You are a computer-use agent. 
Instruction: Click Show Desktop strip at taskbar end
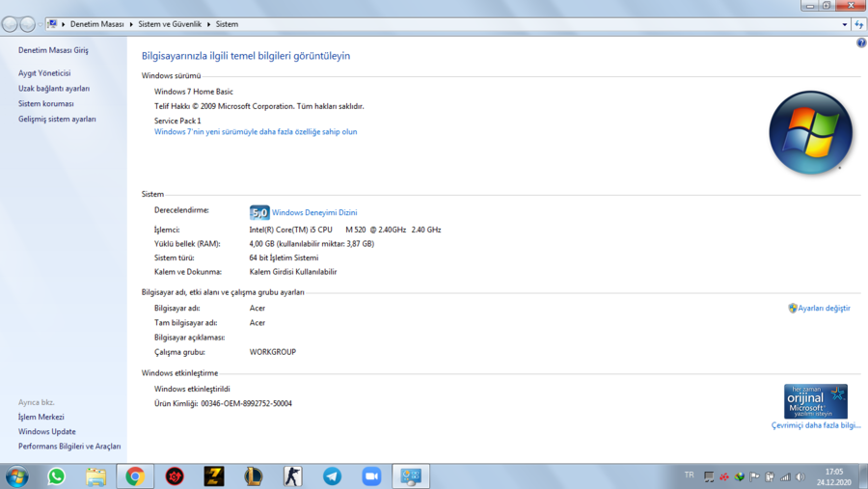click(863, 476)
